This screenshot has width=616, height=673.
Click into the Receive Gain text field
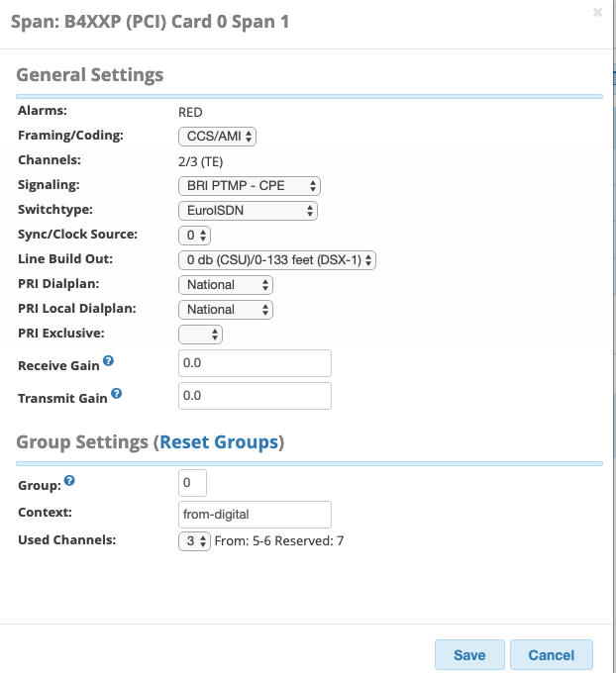tap(254, 363)
